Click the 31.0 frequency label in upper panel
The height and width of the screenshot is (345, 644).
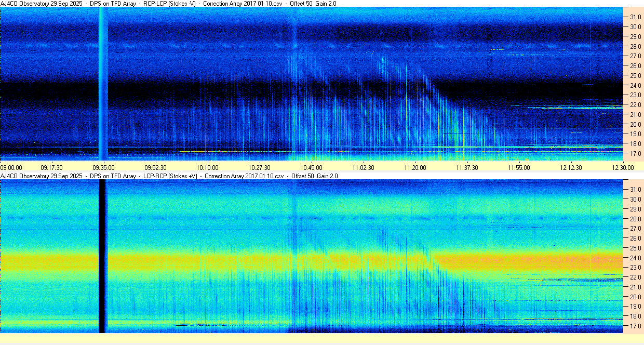click(636, 17)
